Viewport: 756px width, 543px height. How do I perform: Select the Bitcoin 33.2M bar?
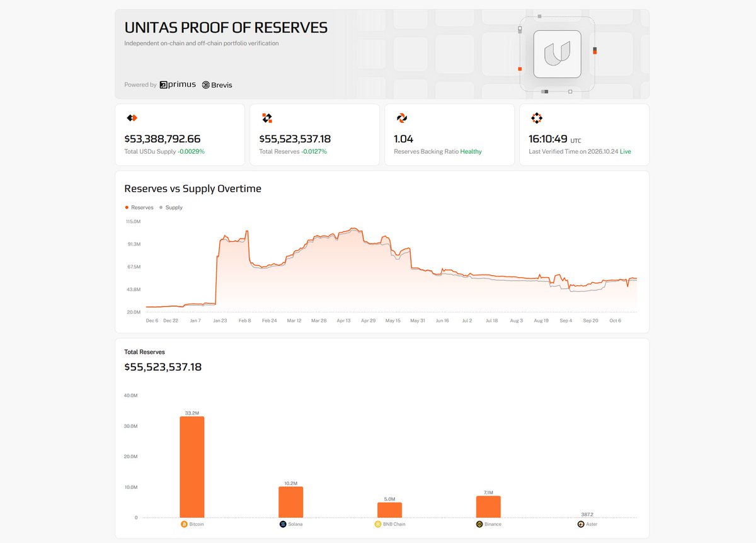coord(192,467)
